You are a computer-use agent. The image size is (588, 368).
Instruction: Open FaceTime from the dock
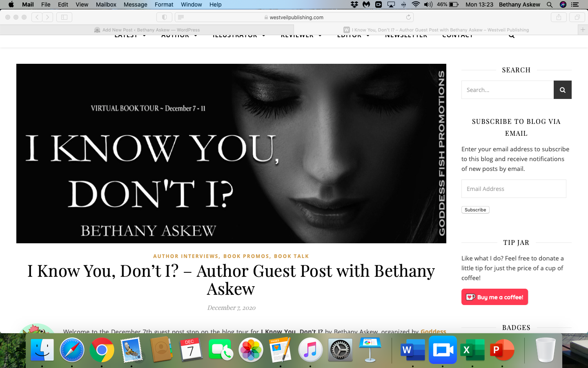221,350
